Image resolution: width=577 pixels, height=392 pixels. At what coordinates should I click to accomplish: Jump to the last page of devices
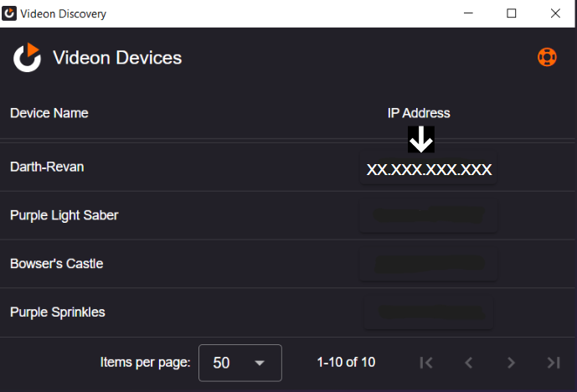(x=554, y=363)
